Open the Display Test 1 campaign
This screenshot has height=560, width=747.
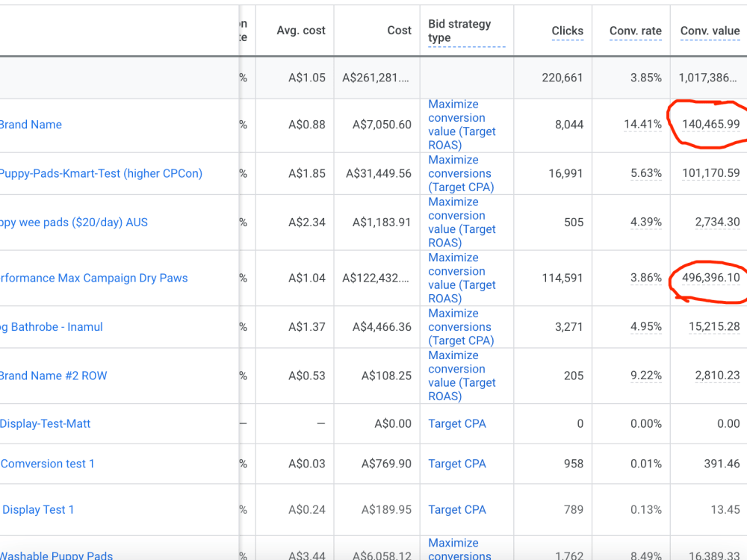(38, 510)
